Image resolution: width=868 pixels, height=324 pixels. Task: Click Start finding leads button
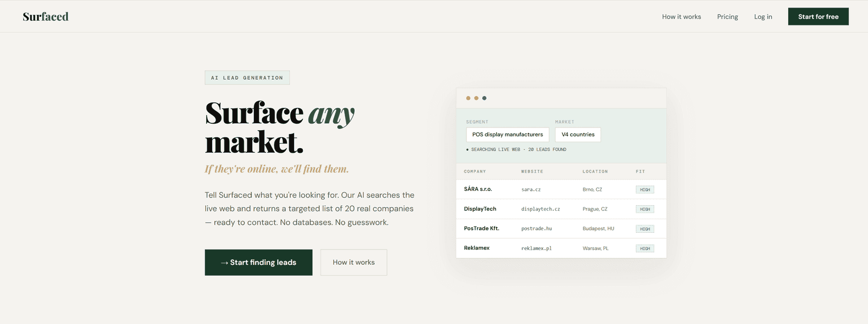click(258, 263)
